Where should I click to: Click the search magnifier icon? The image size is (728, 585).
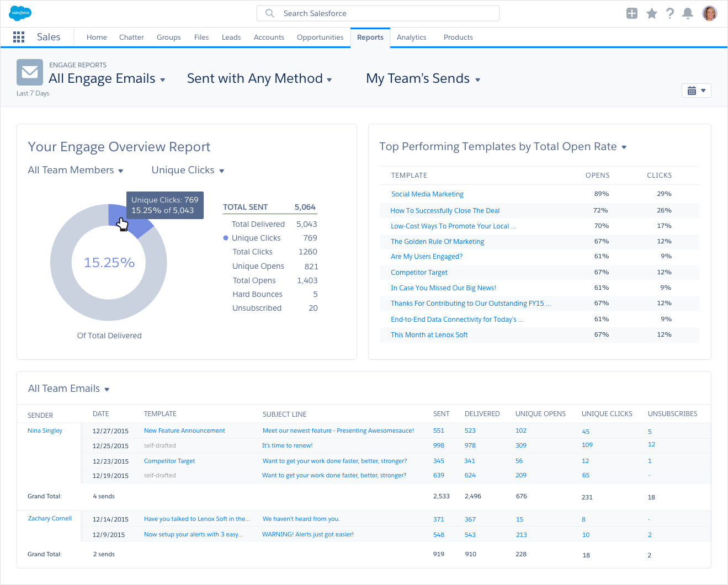coord(270,13)
